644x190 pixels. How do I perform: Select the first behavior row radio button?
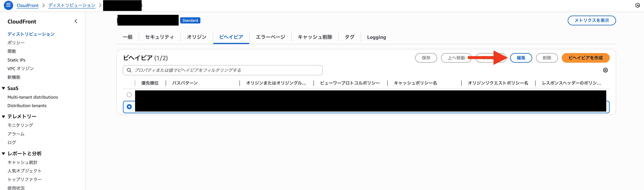[x=129, y=94]
